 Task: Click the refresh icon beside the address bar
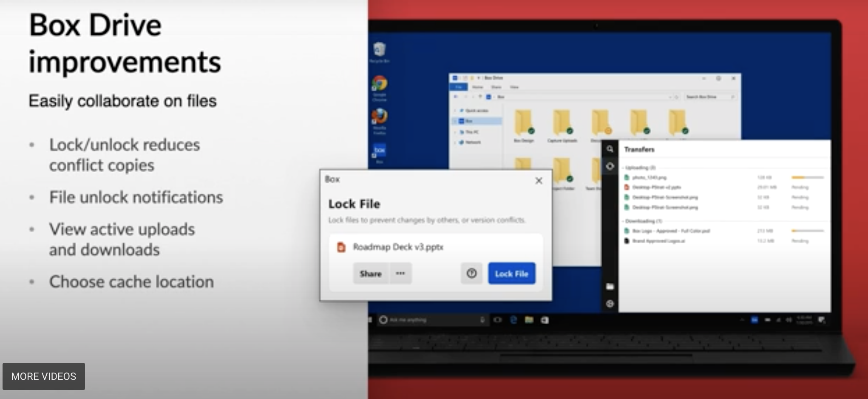tap(676, 97)
